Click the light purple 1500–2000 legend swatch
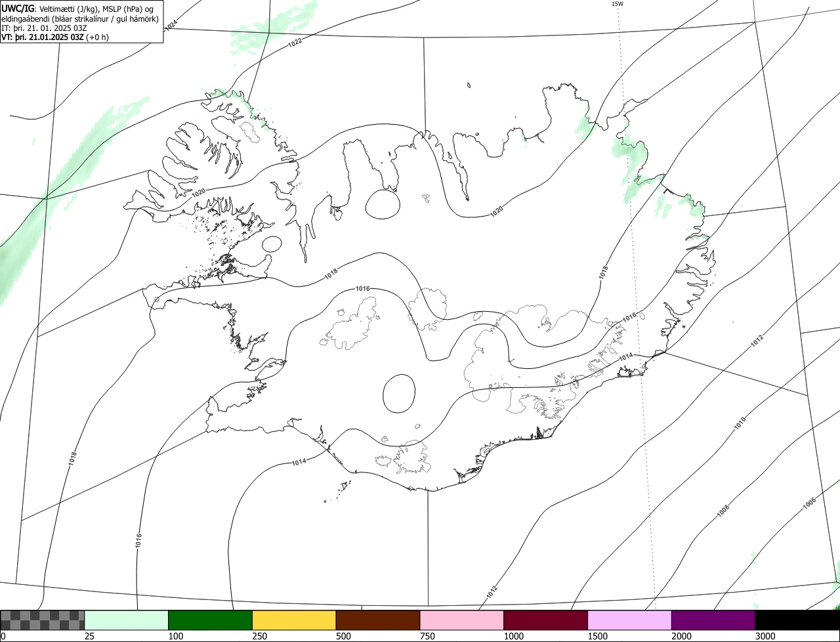 pyautogui.click(x=630, y=620)
